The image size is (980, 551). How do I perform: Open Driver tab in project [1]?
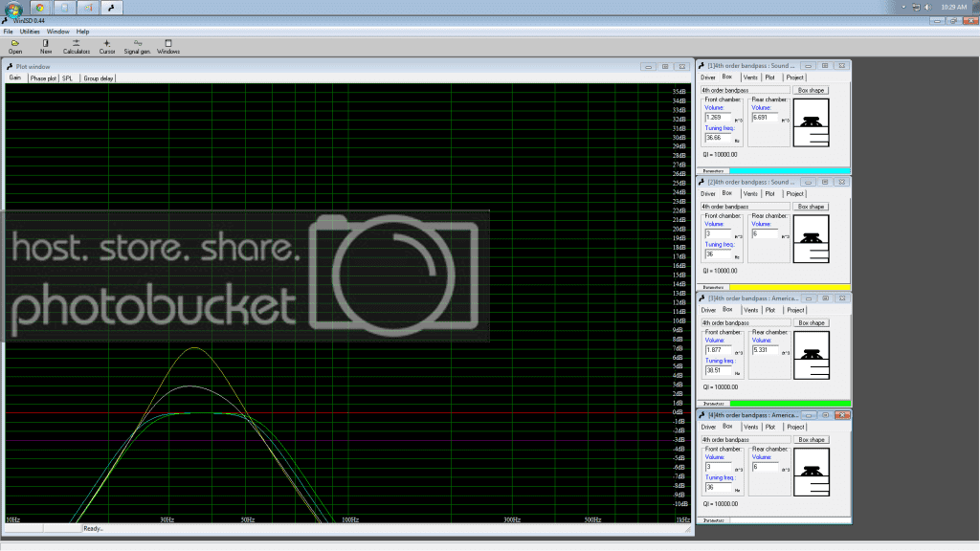point(708,77)
